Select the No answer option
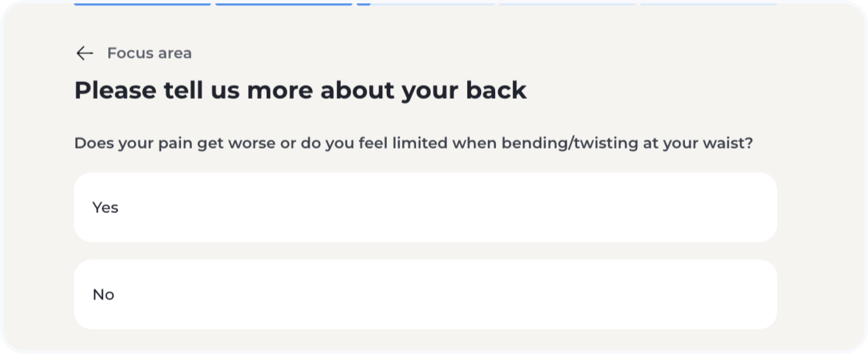Image resolution: width=868 pixels, height=354 pixels. point(425,294)
